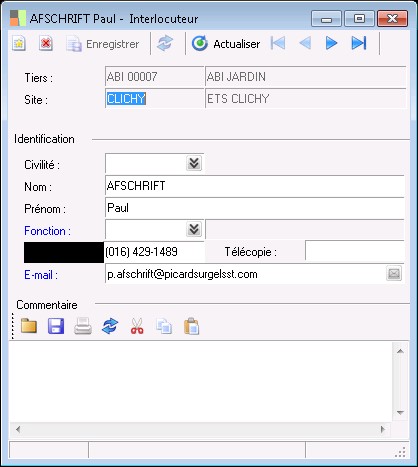Go to the first record arrow
This screenshot has height=467, width=418.
coord(278,43)
